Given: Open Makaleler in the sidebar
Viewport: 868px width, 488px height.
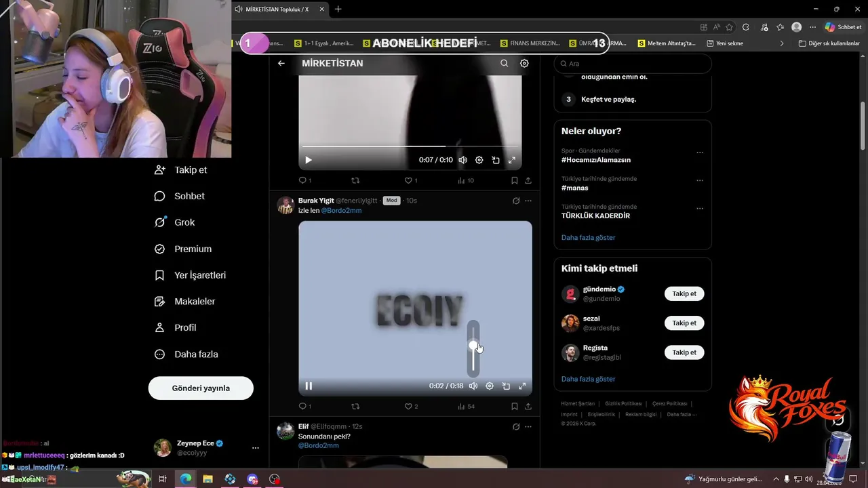Looking at the screenshot, I should coord(184,301).
